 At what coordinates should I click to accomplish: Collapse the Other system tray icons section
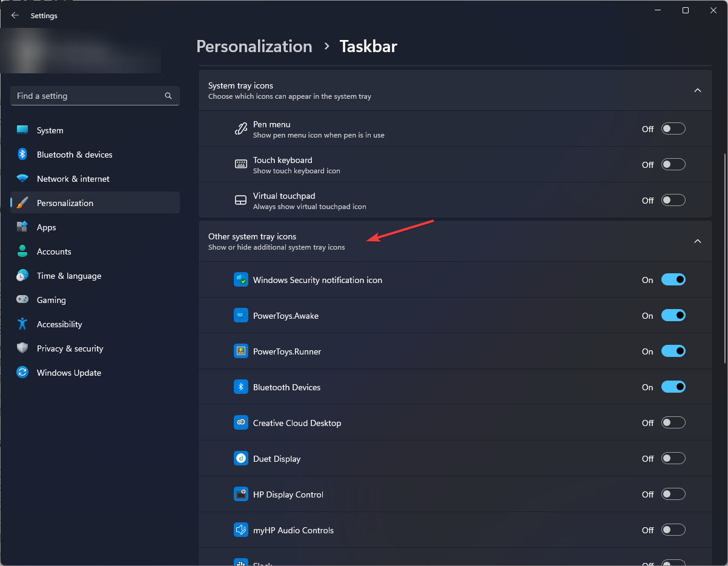[697, 241]
